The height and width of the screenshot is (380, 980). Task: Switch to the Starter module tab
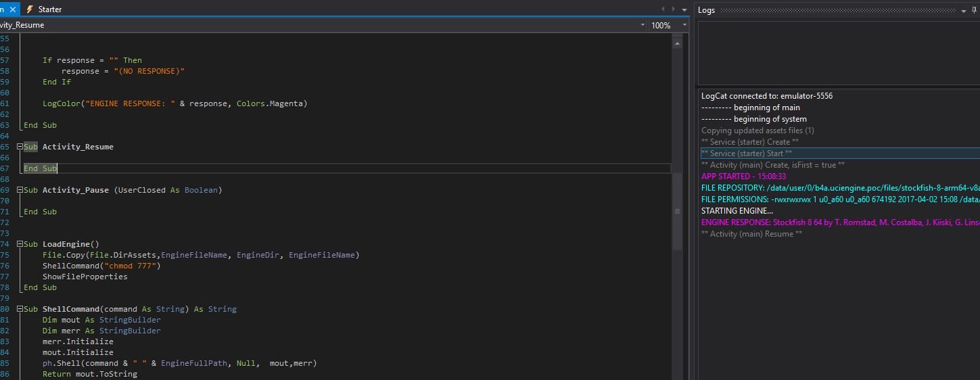coord(49,9)
